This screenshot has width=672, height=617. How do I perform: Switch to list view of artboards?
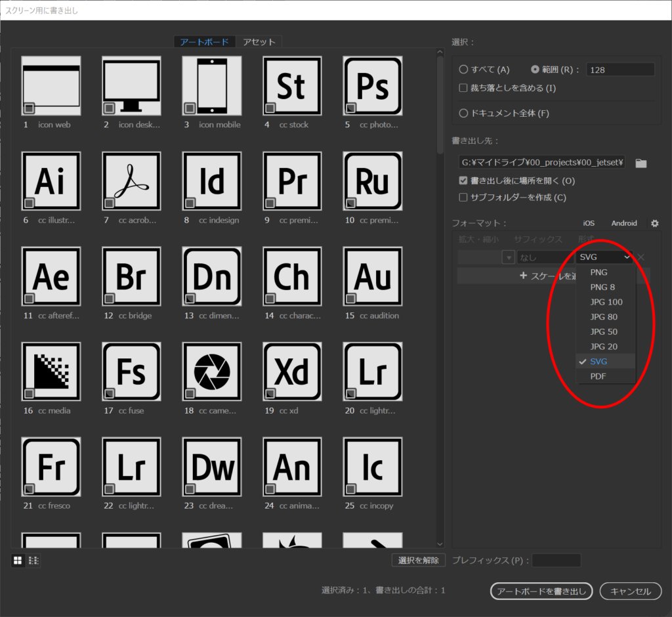(x=33, y=561)
